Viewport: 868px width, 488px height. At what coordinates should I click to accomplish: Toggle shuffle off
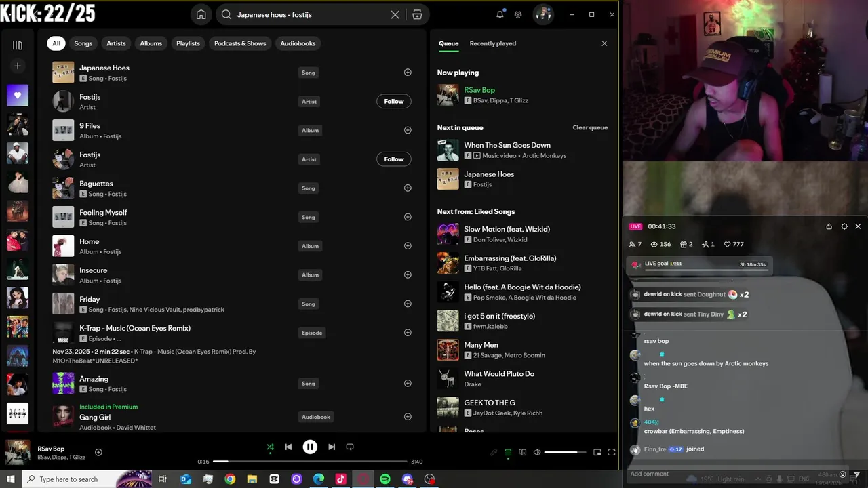click(x=270, y=447)
